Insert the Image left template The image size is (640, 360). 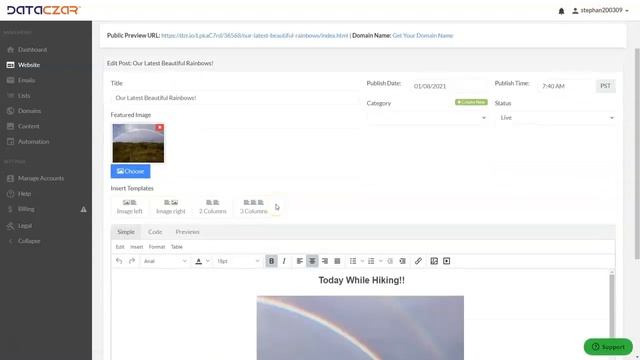pyautogui.click(x=129, y=207)
